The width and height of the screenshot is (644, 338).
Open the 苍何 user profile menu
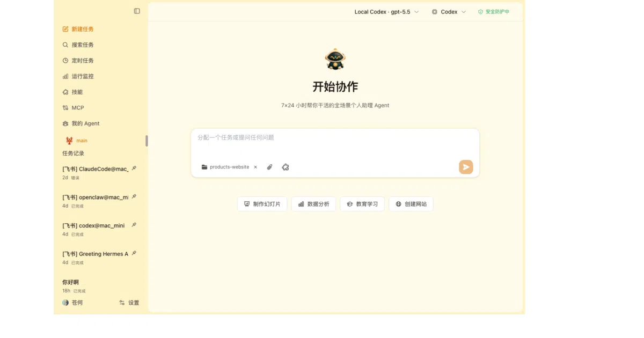[72, 303]
